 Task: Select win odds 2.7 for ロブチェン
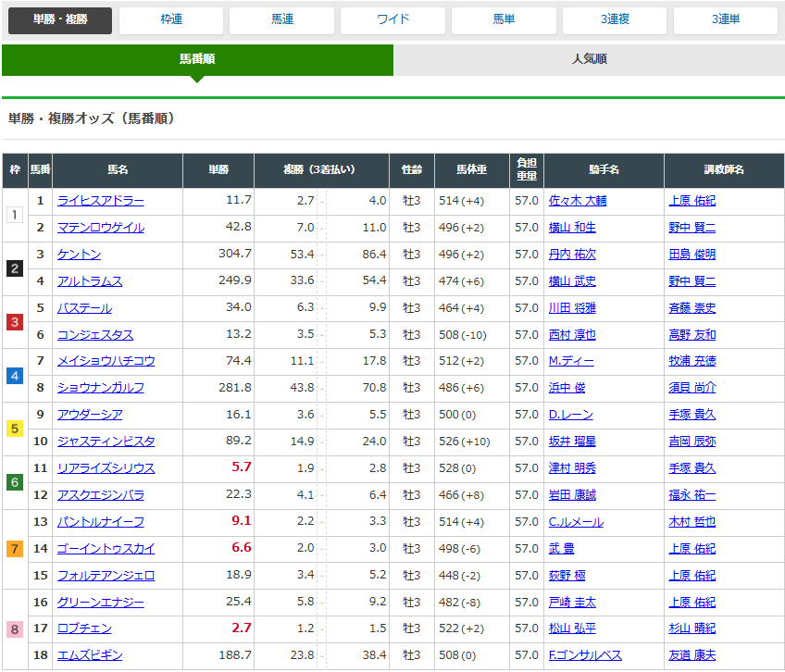point(242,628)
